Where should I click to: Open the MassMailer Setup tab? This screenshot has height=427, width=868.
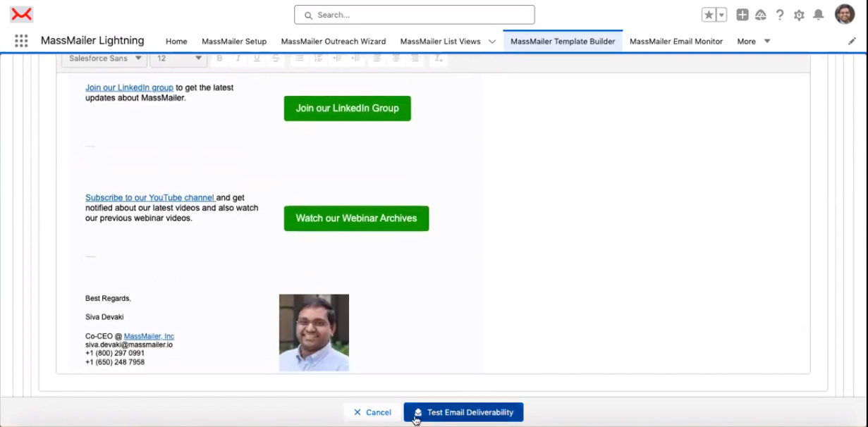234,42
